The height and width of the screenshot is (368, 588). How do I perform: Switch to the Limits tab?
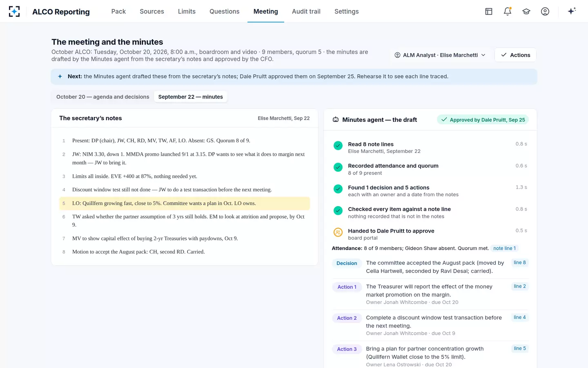tap(187, 11)
